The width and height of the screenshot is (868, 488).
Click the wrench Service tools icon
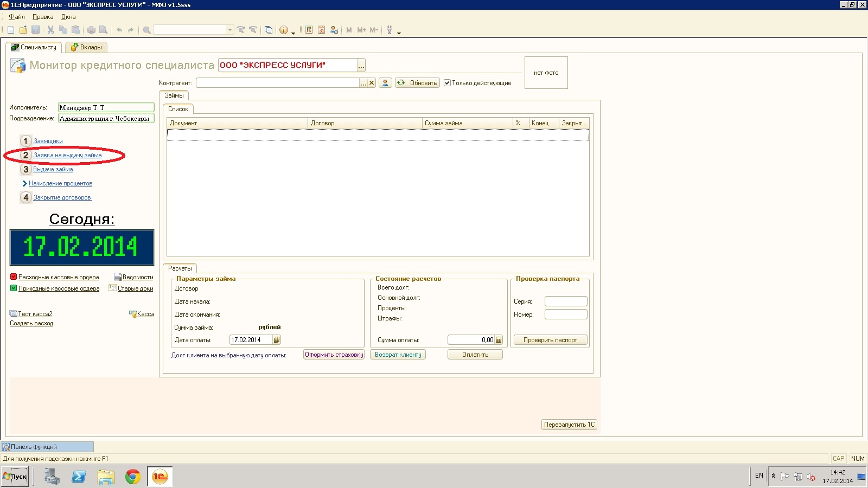pyautogui.click(x=390, y=30)
